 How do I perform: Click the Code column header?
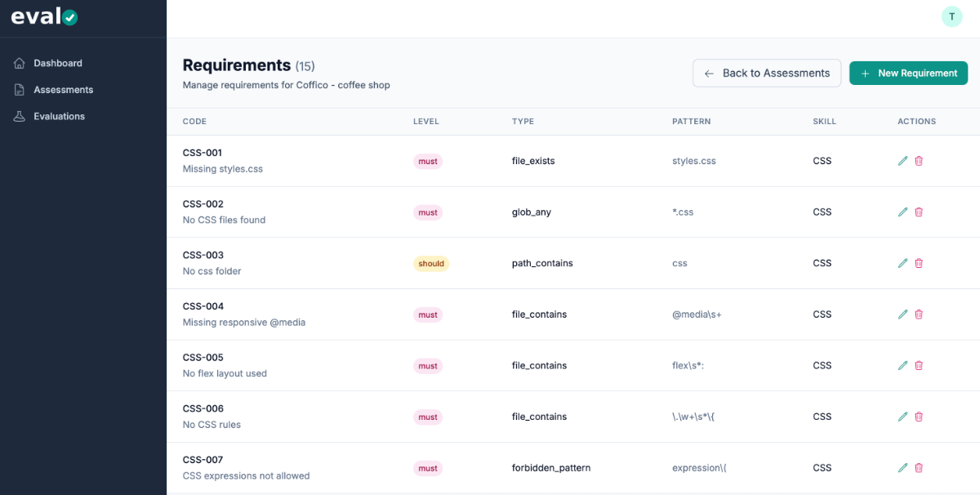click(x=194, y=122)
